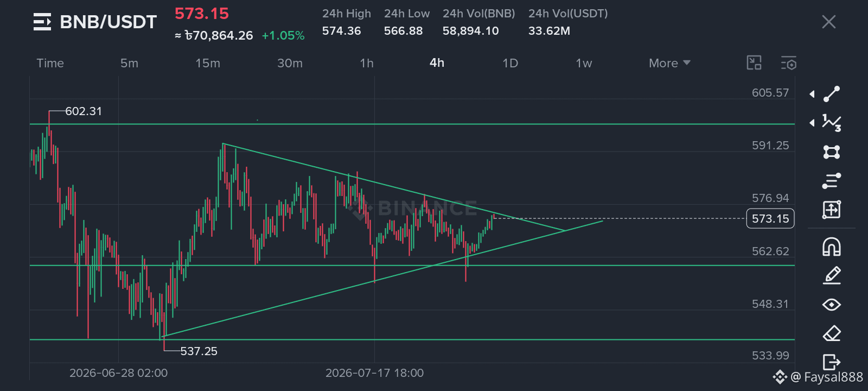Expand the wave pattern tools submenu arrow
The height and width of the screenshot is (391, 868).
812,123
